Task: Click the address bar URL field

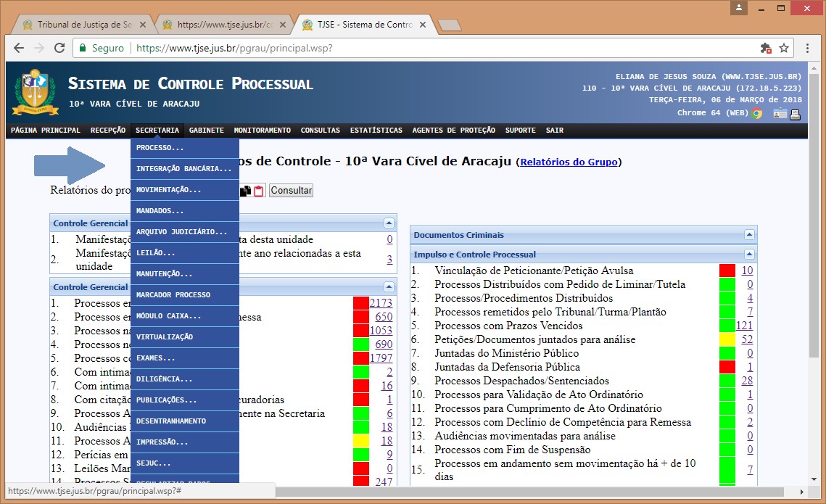Action: tap(435, 48)
